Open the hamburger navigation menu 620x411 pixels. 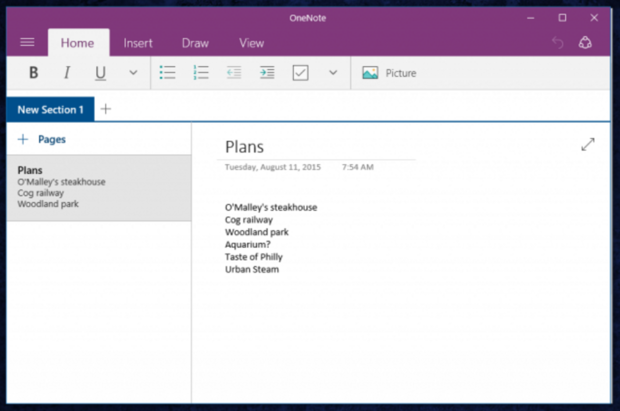click(x=27, y=42)
